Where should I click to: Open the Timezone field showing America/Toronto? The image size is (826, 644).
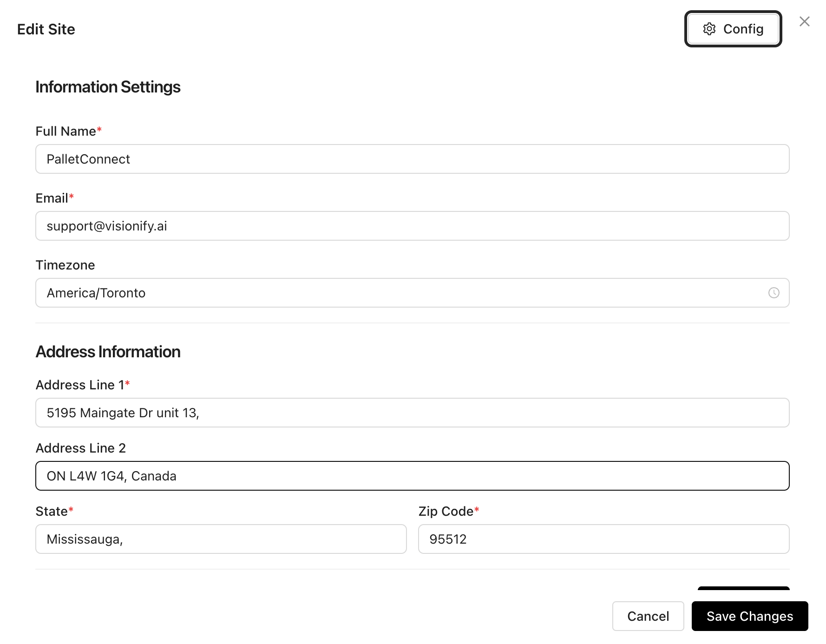[x=412, y=293]
